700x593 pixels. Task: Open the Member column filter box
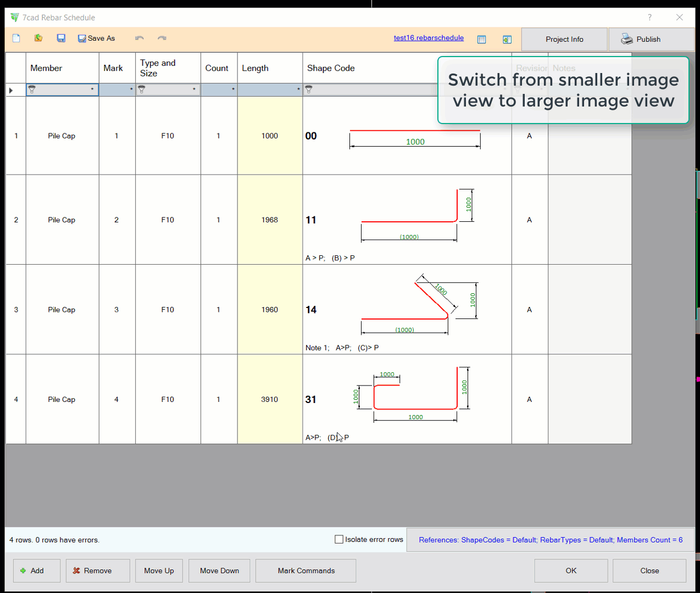[62, 89]
